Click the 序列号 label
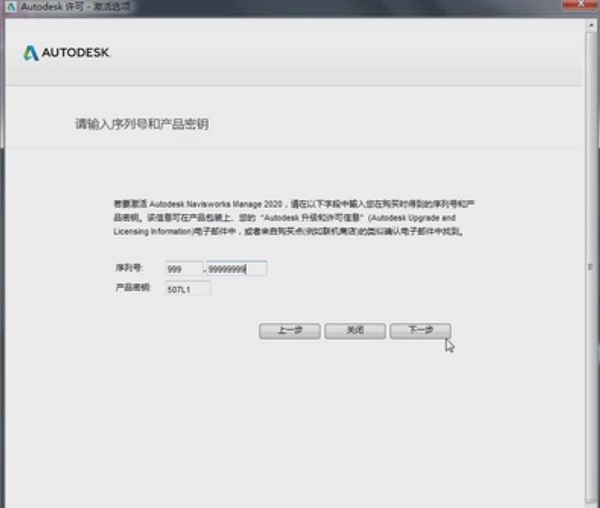 click(129, 268)
